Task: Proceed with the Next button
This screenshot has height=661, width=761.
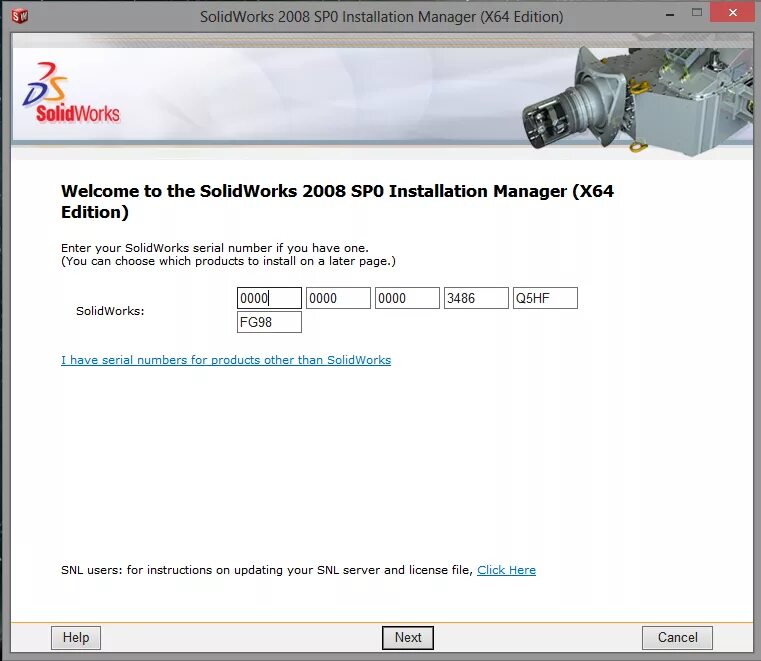Action: pos(408,637)
